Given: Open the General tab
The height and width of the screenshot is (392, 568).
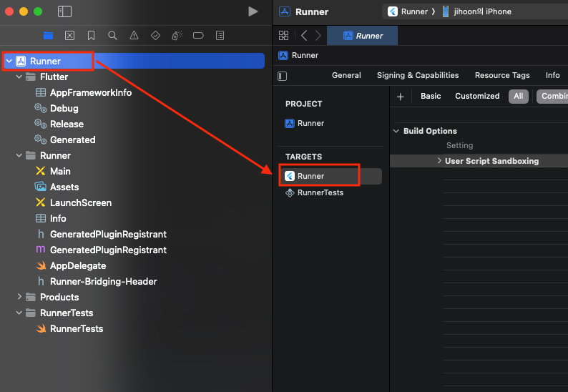Looking at the screenshot, I should [x=346, y=75].
